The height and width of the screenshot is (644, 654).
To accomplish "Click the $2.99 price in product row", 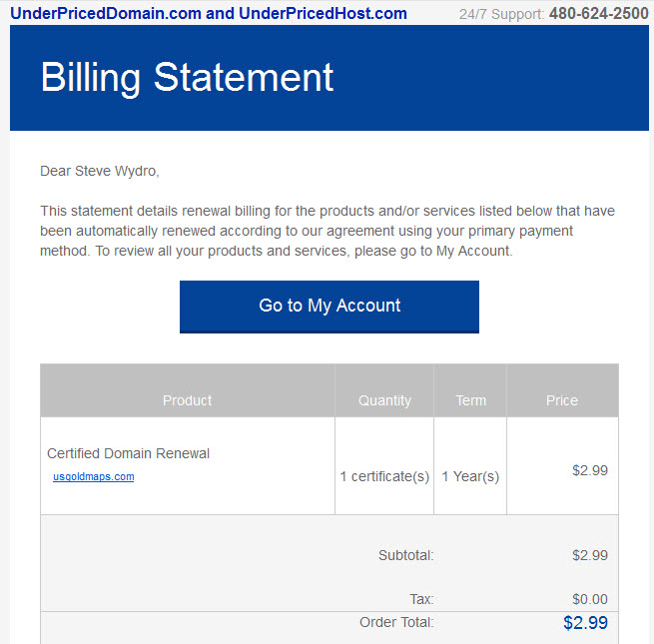I will pos(590,470).
